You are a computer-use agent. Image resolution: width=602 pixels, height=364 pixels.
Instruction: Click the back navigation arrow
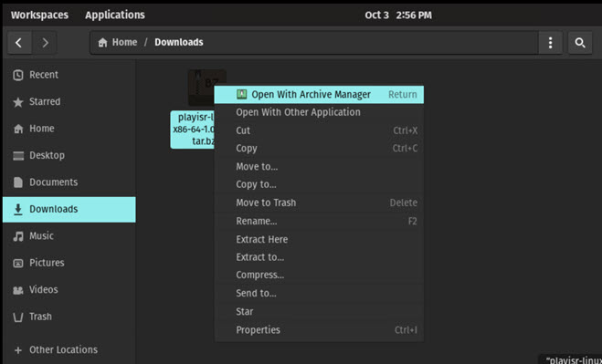coord(19,43)
